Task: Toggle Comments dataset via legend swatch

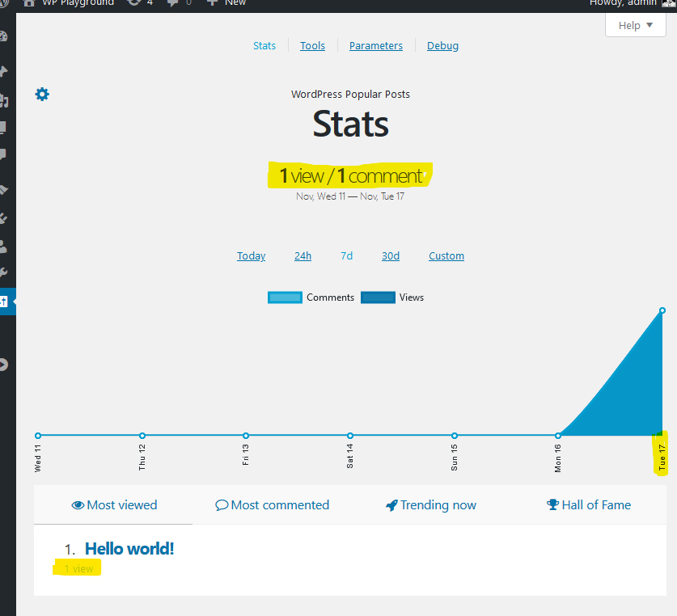Action: pos(285,297)
